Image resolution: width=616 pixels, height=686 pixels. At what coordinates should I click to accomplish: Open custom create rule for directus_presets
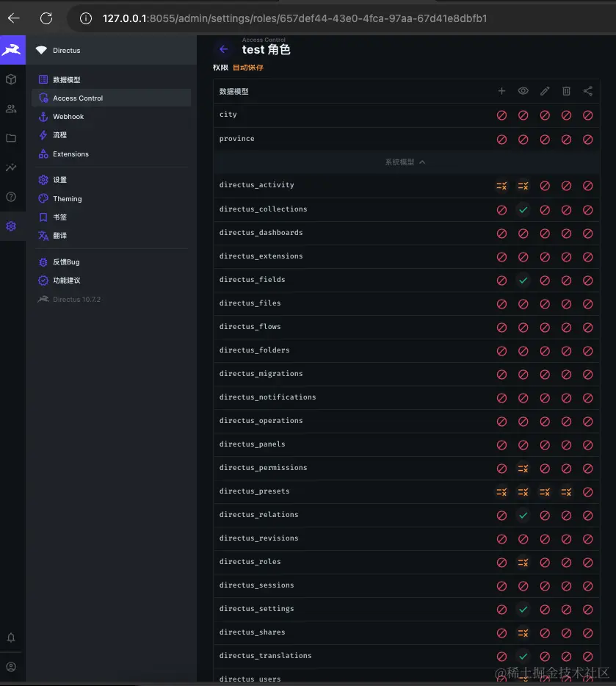point(501,492)
